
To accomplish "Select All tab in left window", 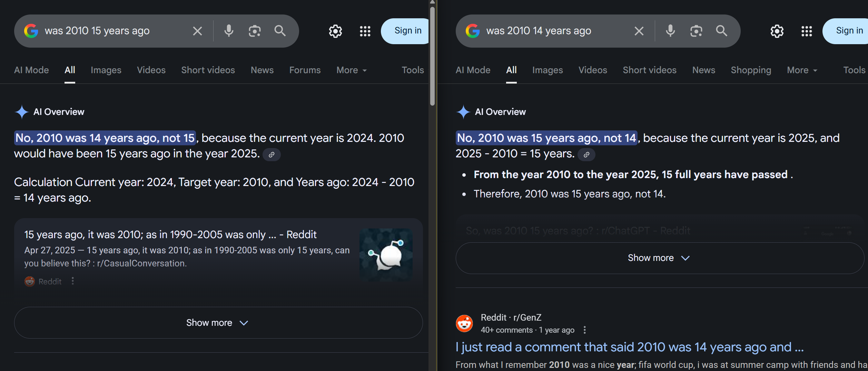I will (70, 70).
